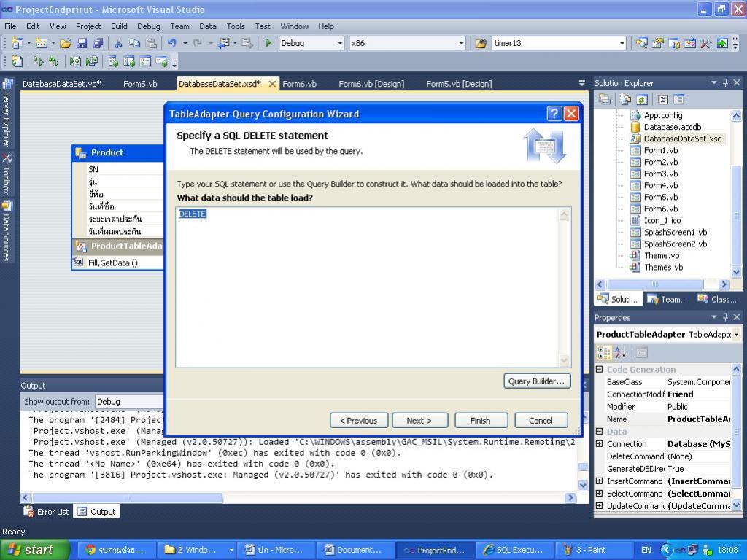
Task: Open the x86 platform dropdown
Action: (x=406, y=43)
